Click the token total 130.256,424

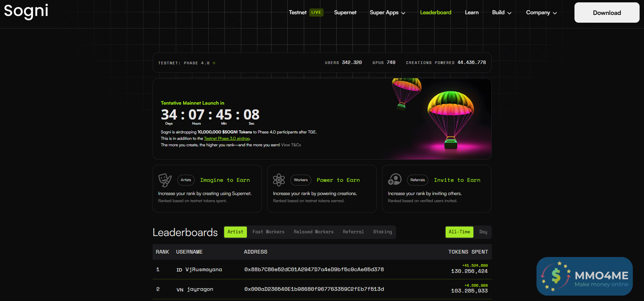[469, 271]
